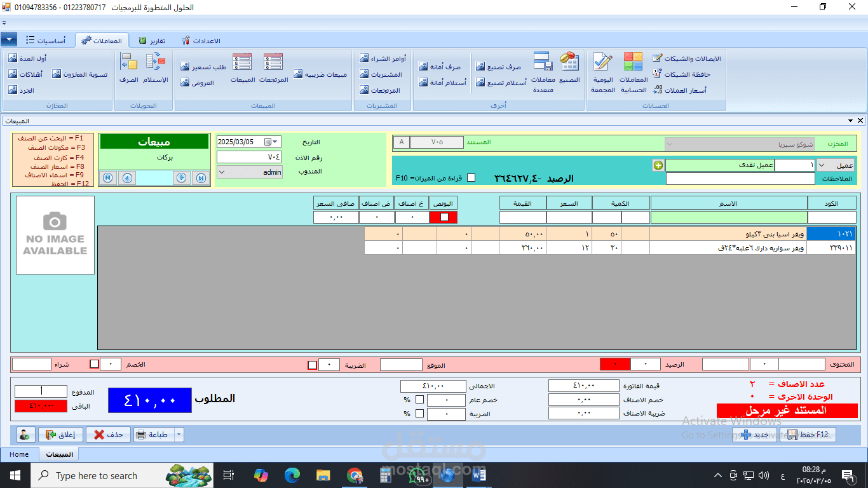The image size is (868, 488).
Task: Click F12 حفظ save button
Action: 808,435
